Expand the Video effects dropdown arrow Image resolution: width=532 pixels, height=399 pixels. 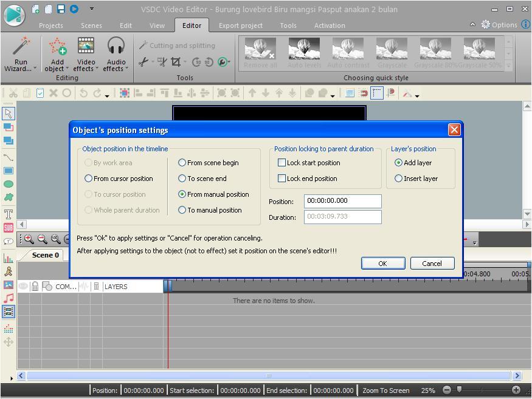click(97, 69)
